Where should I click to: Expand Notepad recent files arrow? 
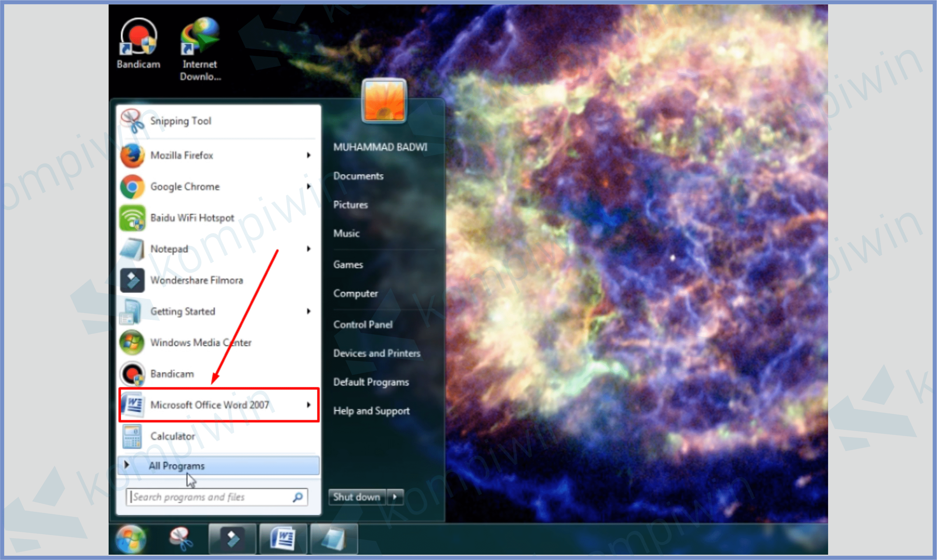tap(309, 249)
